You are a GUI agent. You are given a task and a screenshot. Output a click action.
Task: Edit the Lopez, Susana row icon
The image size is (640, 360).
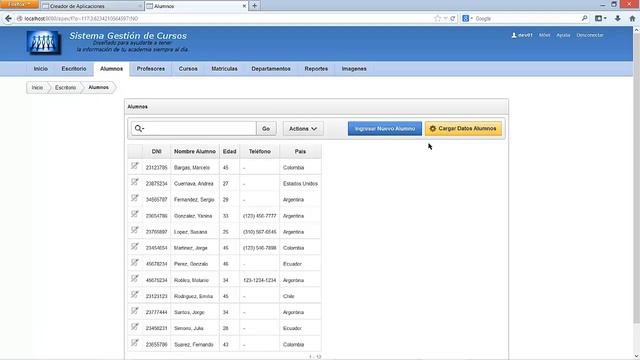click(x=135, y=230)
